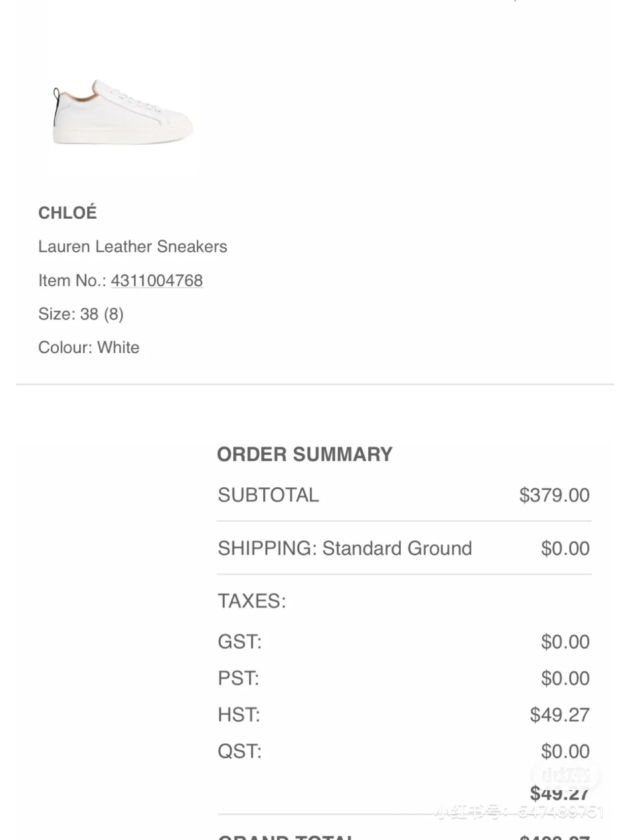Image resolution: width=630 pixels, height=840 pixels.
Task: Click the Xiaohongshu watermark logo
Action: [x=566, y=776]
